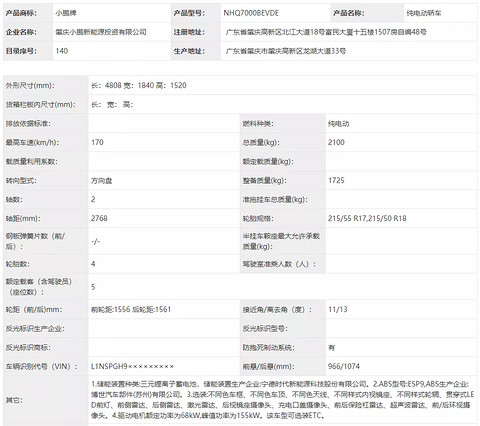Click the 接近角/离去角 label

coord(277,309)
